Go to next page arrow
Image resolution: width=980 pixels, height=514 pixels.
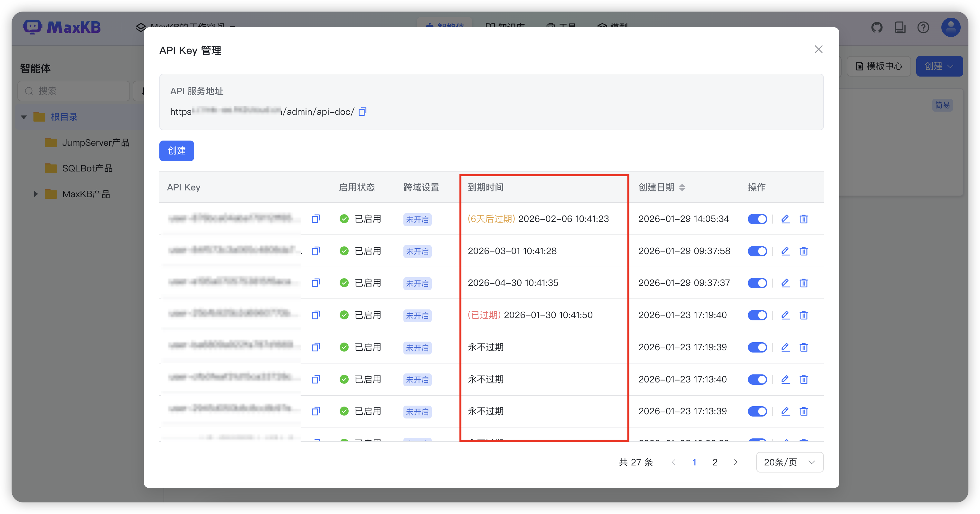click(735, 462)
